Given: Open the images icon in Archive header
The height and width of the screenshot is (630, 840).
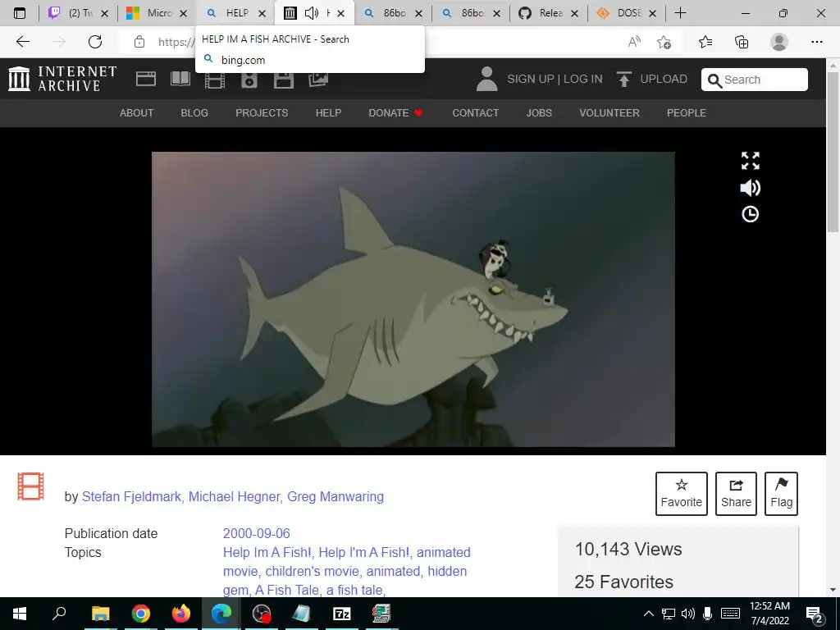Looking at the screenshot, I should (x=318, y=80).
